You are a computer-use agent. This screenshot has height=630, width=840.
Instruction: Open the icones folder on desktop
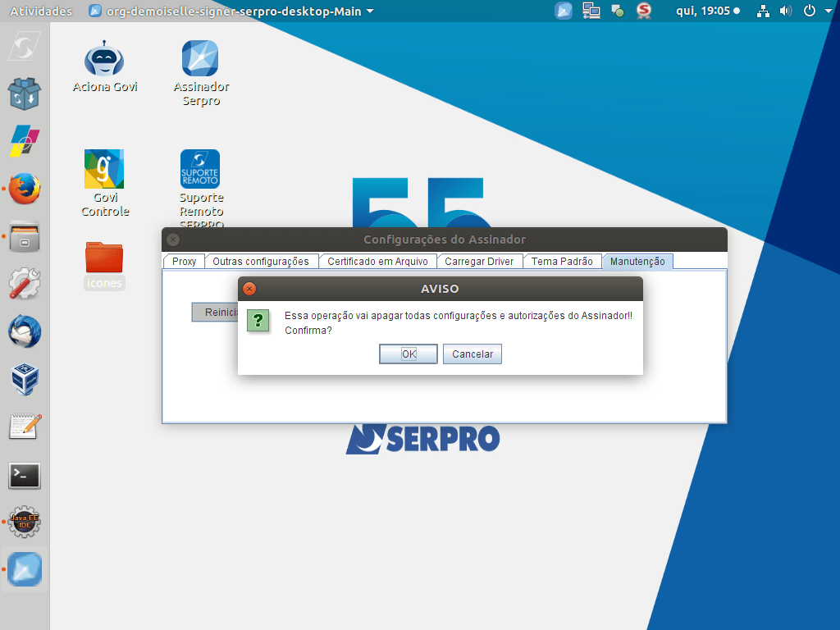[104, 259]
